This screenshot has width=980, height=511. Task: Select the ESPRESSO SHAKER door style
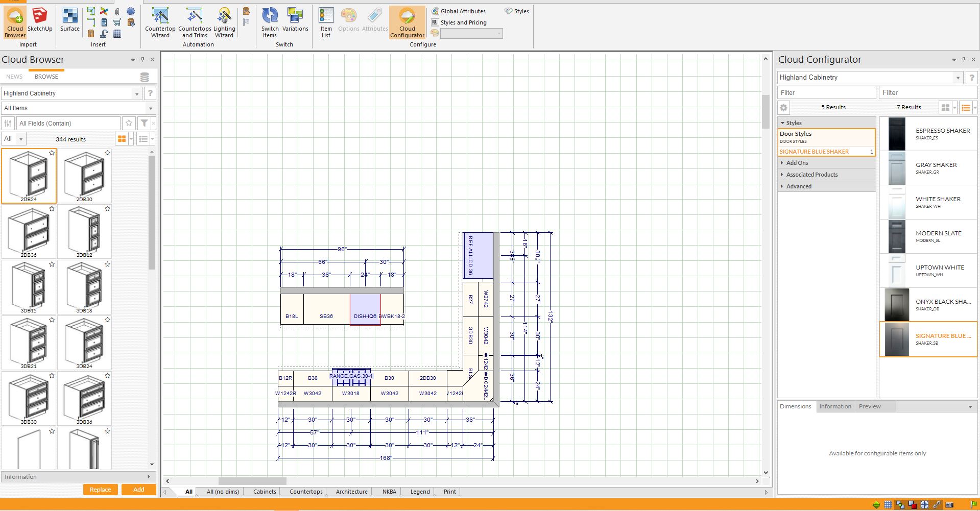(x=928, y=134)
